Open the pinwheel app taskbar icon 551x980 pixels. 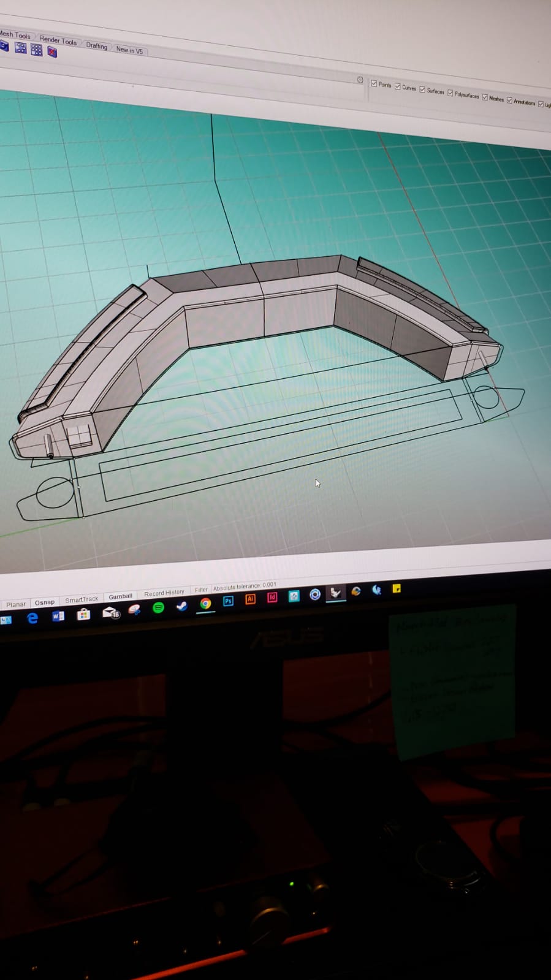[x=135, y=609]
